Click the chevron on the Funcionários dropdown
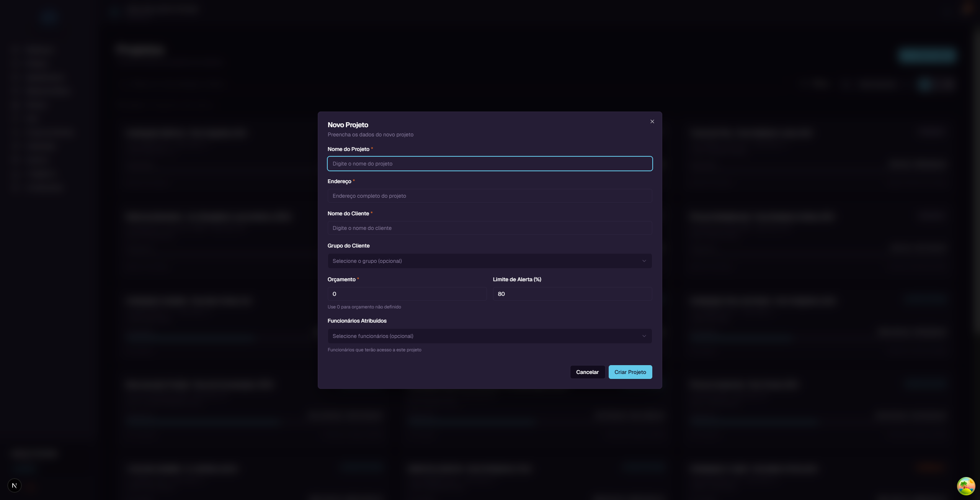Image resolution: width=980 pixels, height=500 pixels. [644, 336]
